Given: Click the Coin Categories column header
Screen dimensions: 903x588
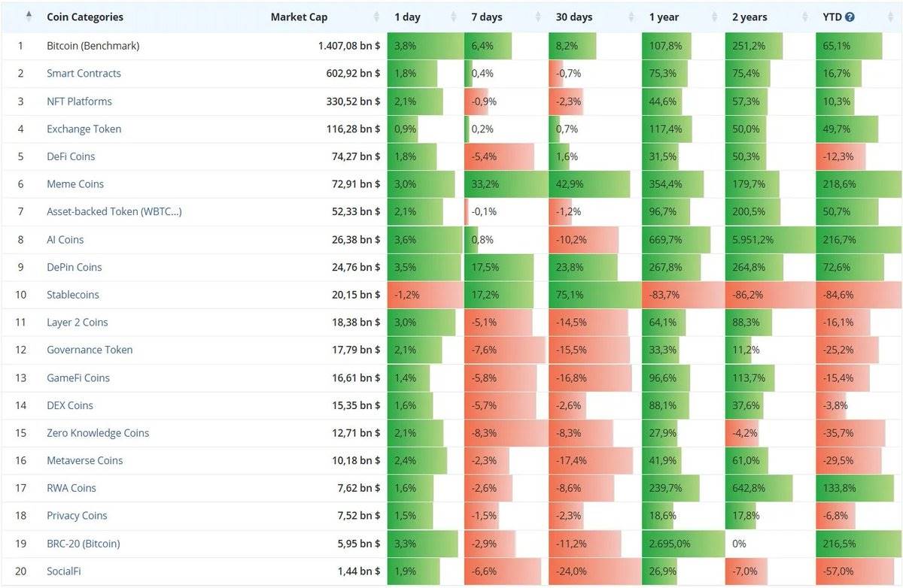Looking at the screenshot, I should pos(84,17).
